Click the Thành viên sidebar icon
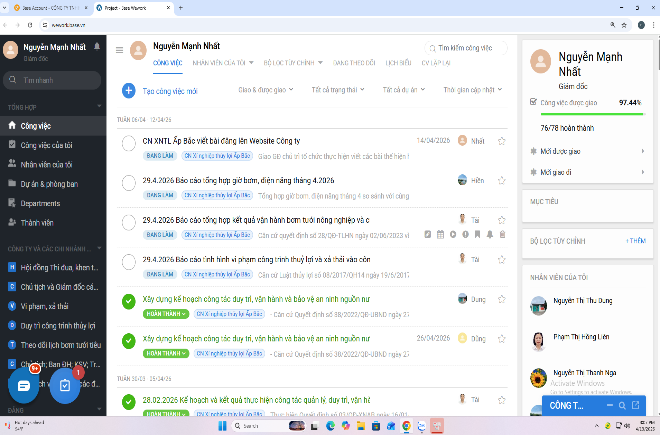This screenshot has width=660, height=435. tap(12, 222)
